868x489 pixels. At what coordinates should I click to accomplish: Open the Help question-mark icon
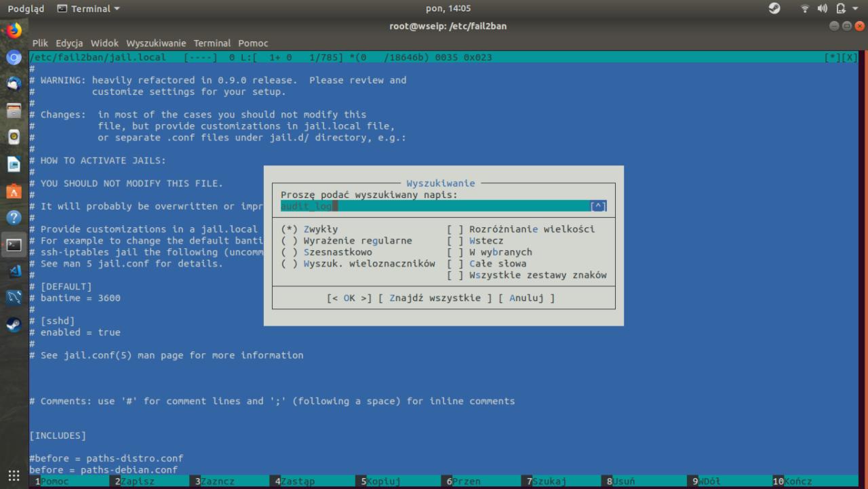point(13,218)
